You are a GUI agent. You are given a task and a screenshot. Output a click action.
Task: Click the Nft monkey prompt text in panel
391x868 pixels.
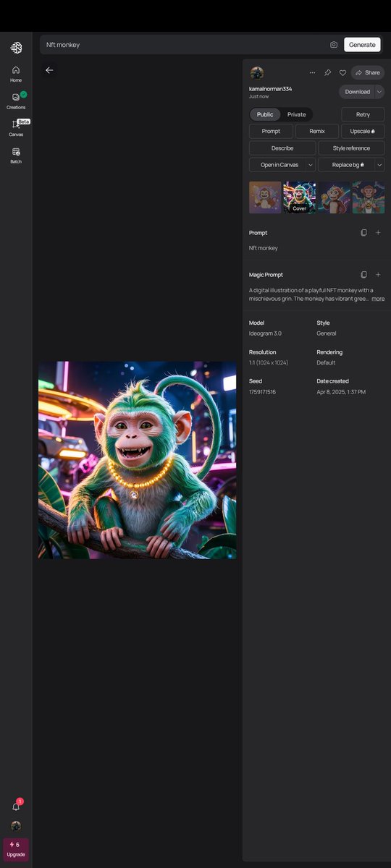click(264, 248)
